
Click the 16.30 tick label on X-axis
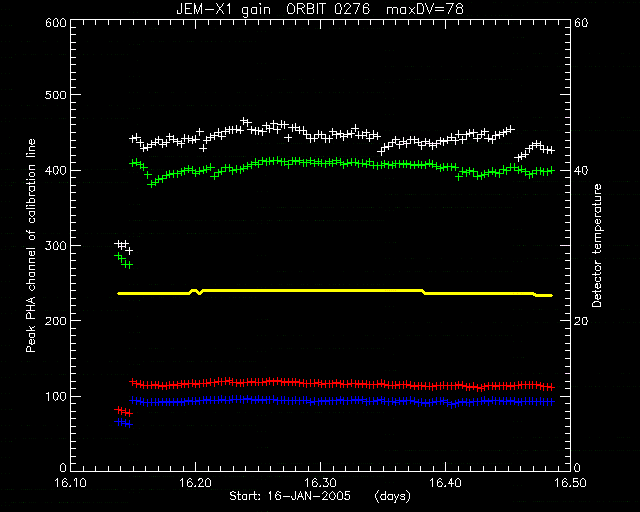[x=320, y=483]
